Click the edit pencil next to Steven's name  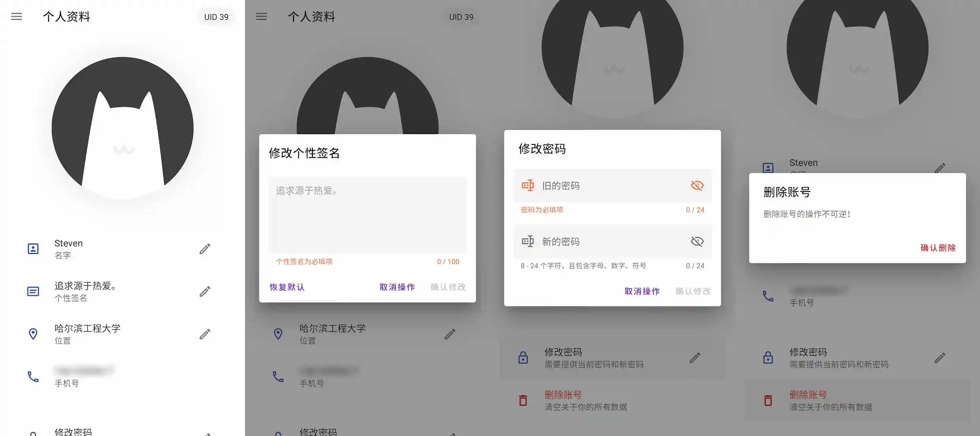204,248
